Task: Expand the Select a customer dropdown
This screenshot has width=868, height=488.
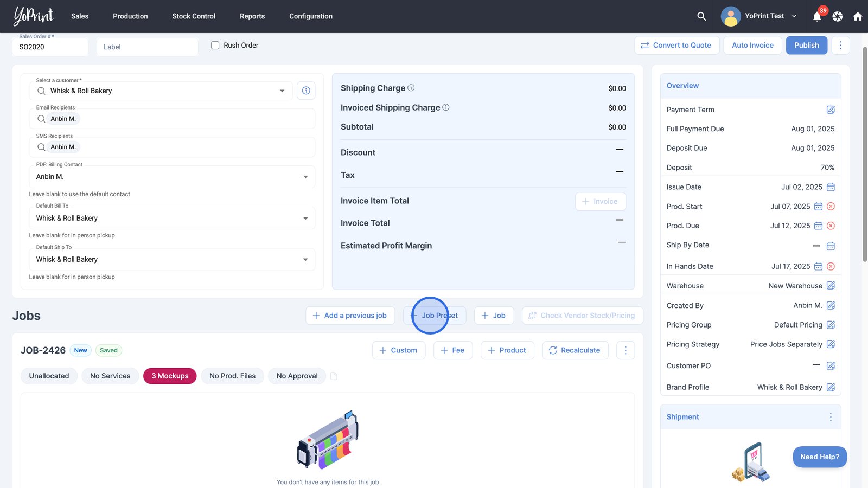Action: pos(282,91)
